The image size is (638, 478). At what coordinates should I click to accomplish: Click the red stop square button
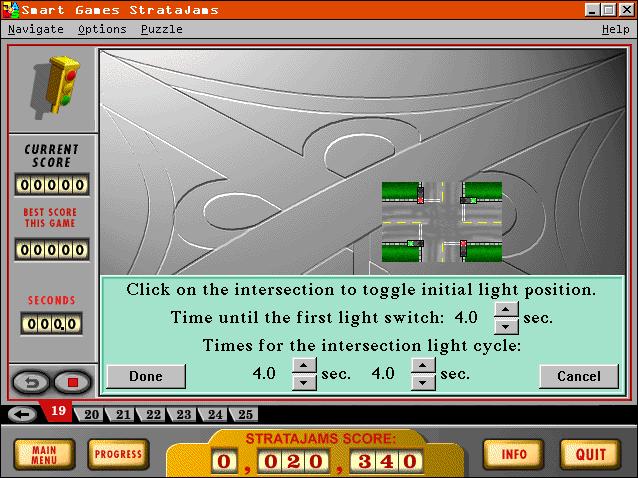click(x=73, y=382)
